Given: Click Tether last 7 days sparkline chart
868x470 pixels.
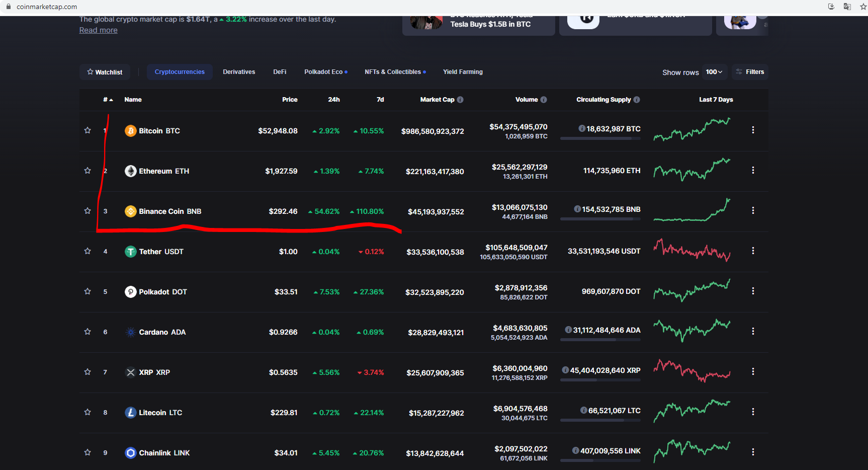Looking at the screenshot, I should pyautogui.click(x=692, y=250).
